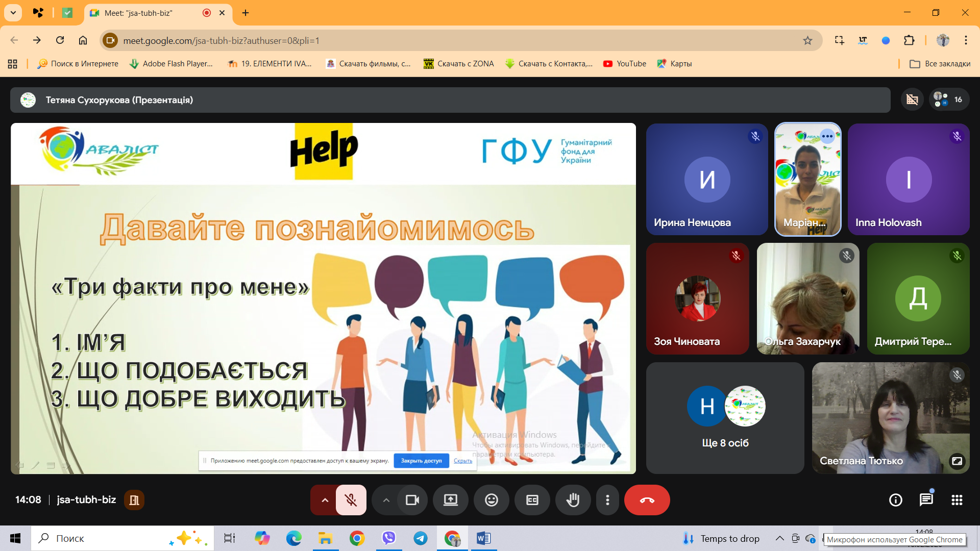Open Telegram from the taskbar
The height and width of the screenshot is (551, 980).
coord(421,538)
